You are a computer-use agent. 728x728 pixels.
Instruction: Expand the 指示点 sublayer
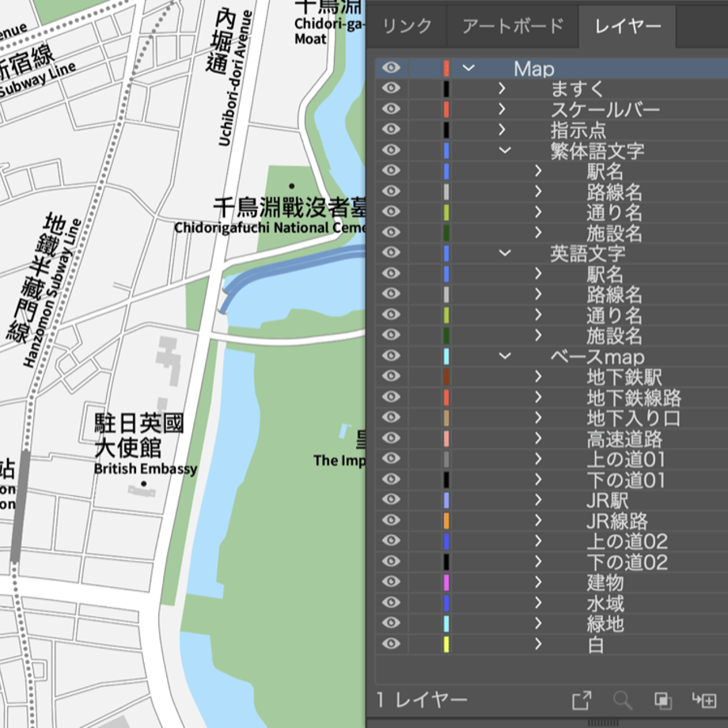(x=502, y=129)
